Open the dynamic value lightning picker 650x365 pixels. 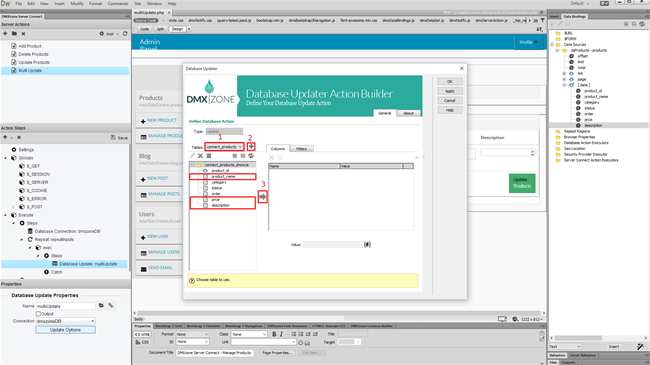(x=367, y=245)
